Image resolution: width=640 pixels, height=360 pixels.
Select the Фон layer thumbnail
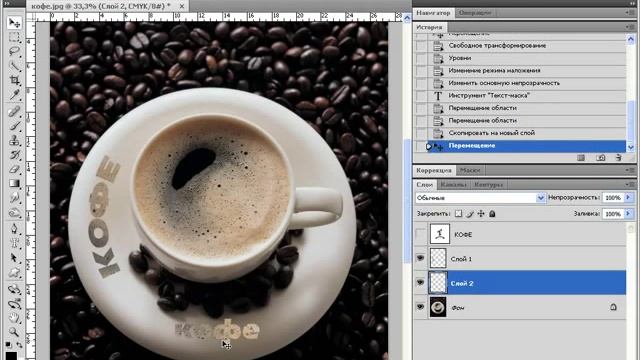[x=438, y=307]
